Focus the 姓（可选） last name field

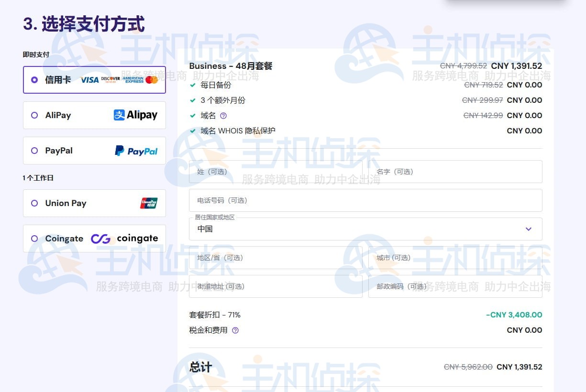(x=276, y=172)
